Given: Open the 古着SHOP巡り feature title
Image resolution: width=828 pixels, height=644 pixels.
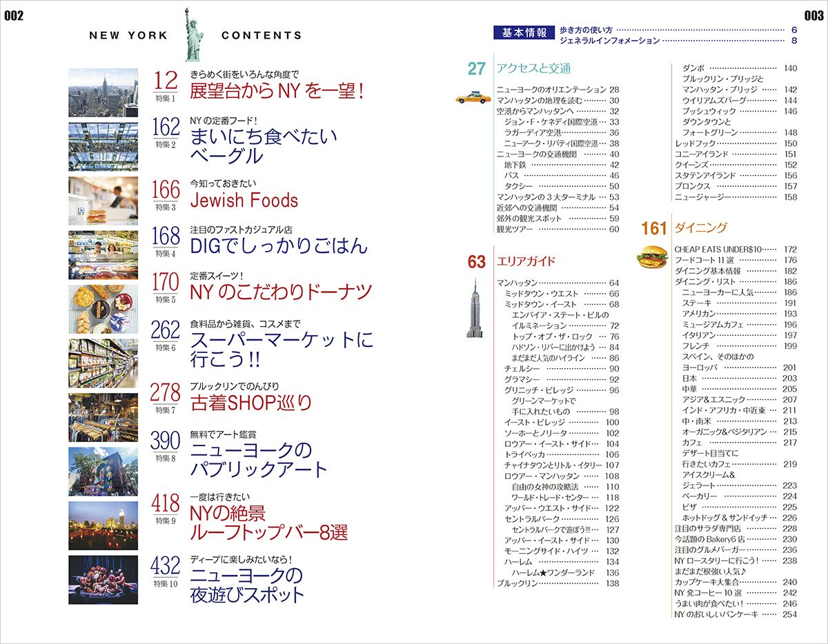Looking at the screenshot, I should [x=251, y=402].
